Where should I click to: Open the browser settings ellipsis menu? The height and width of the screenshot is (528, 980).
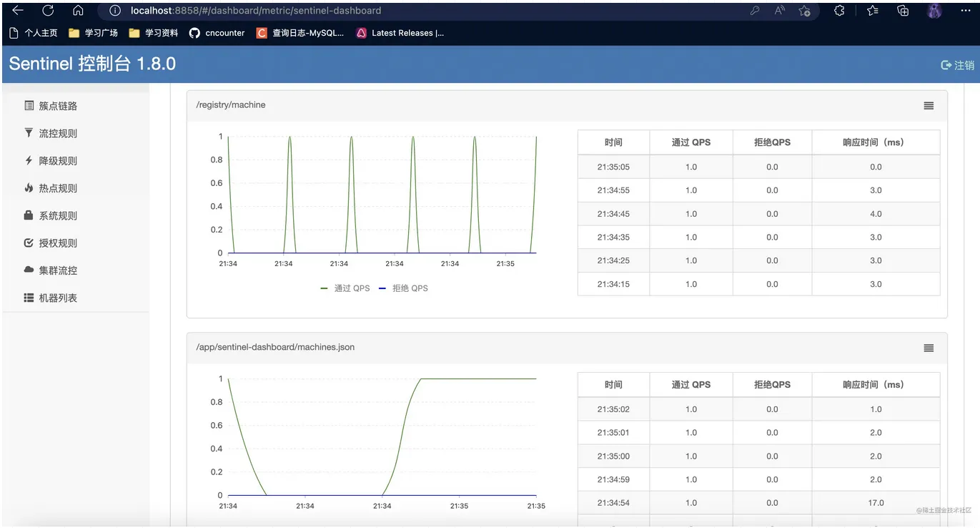965,11
